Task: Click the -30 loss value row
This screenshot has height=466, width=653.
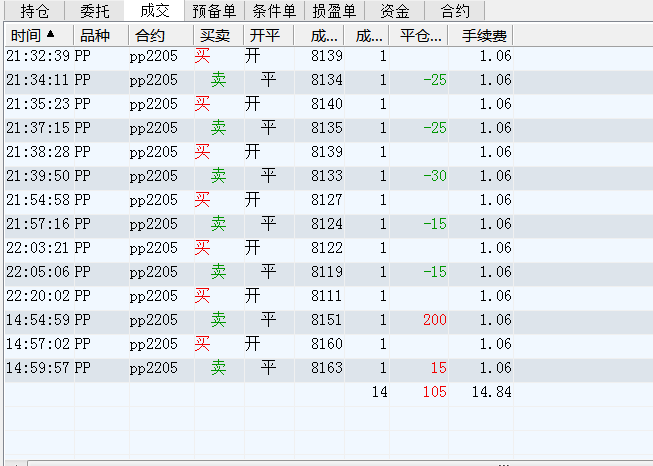Action: pos(434,176)
